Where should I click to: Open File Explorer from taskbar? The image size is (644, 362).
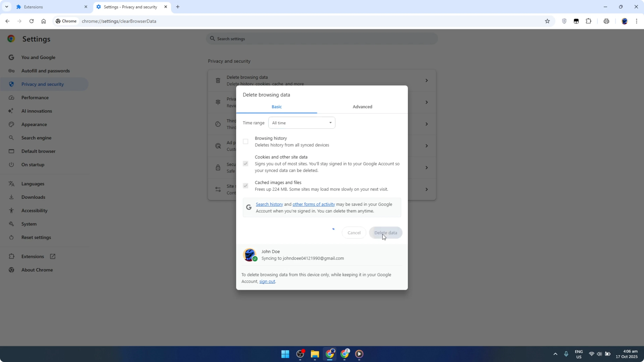pyautogui.click(x=315, y=354)
